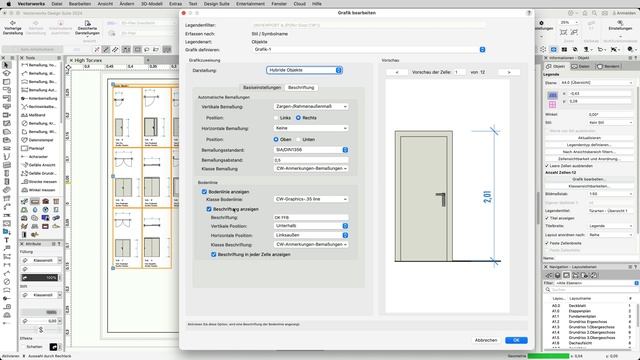Open the Horizontale Position dropdown set to Linksaußen
The image size is (640, 360).
pos(311,235)
